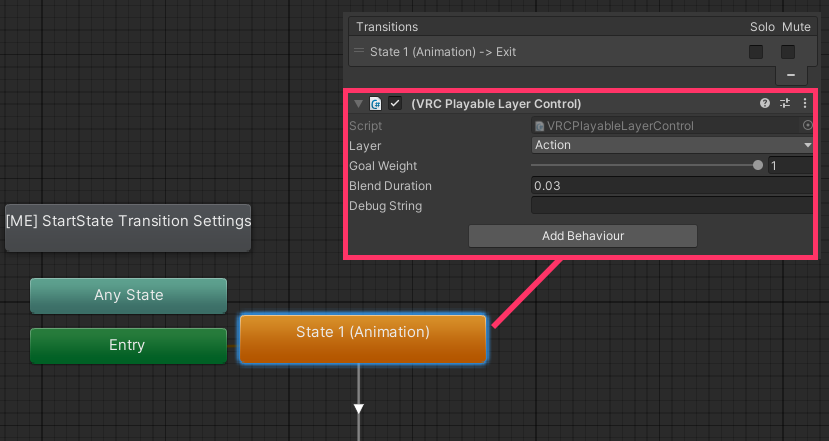Click the transition arrow below State 1

358,407
